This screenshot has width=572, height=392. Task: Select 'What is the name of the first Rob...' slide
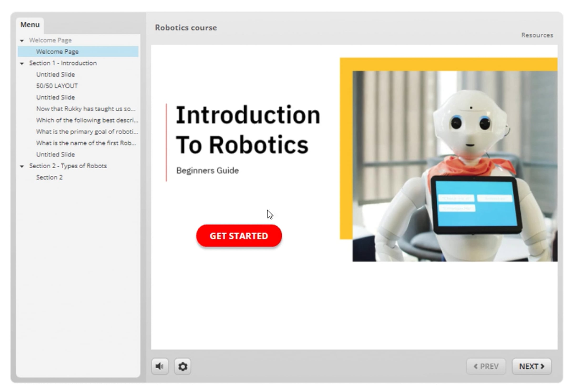click(86, 143)
